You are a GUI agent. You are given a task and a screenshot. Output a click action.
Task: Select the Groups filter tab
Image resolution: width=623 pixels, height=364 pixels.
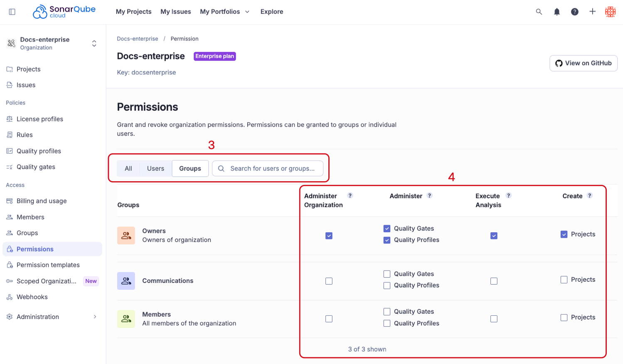tap(190, 168)
